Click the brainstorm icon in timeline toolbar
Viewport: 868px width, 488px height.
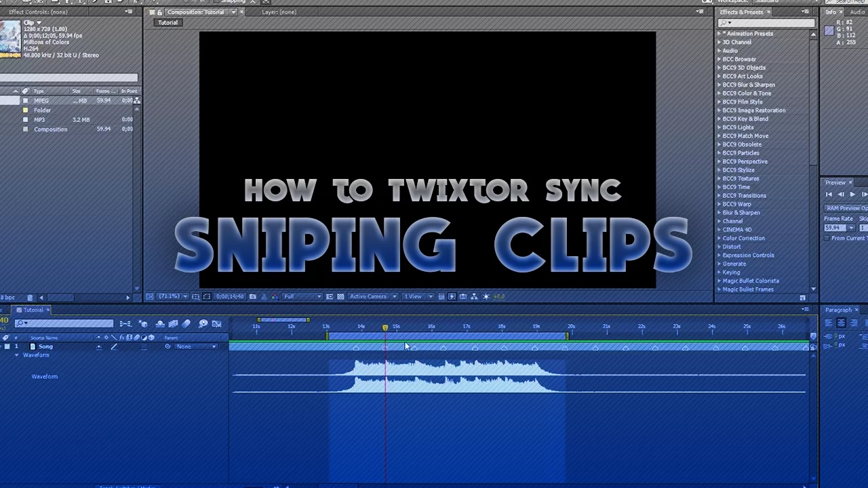[x=203, y=324]
